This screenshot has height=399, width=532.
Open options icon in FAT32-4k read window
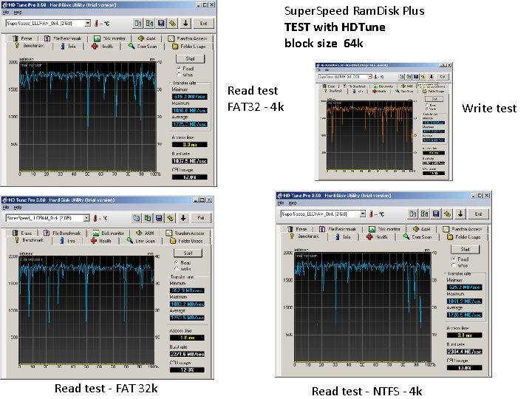tap(173, 23)
